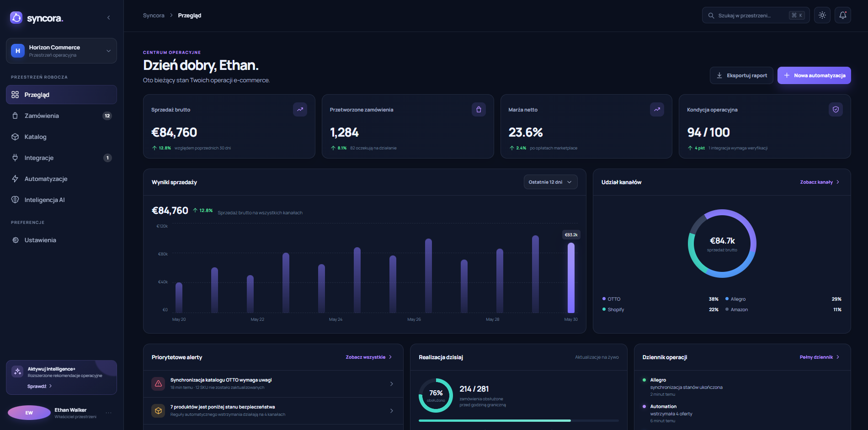Click trend icon on Marża netto card

coord(657,109)
